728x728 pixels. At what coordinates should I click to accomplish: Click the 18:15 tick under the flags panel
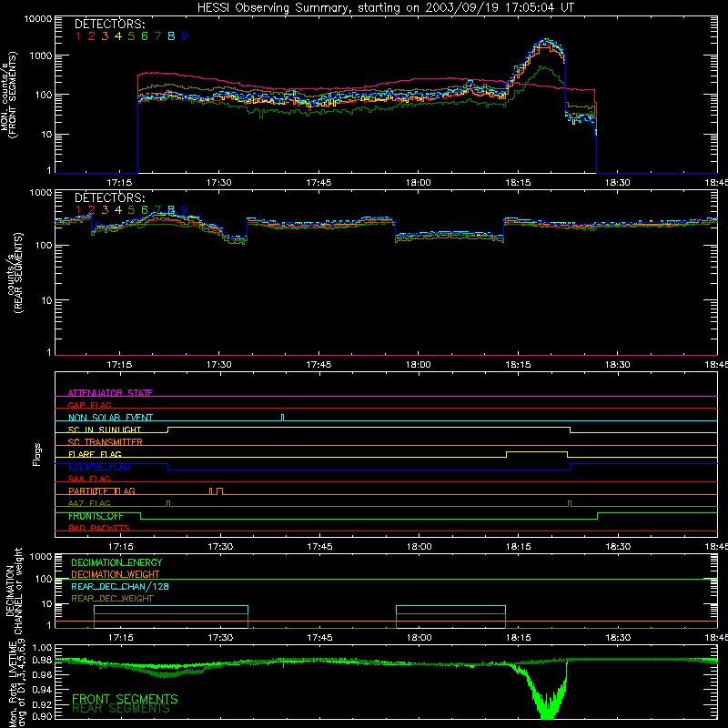coord(518,547)
